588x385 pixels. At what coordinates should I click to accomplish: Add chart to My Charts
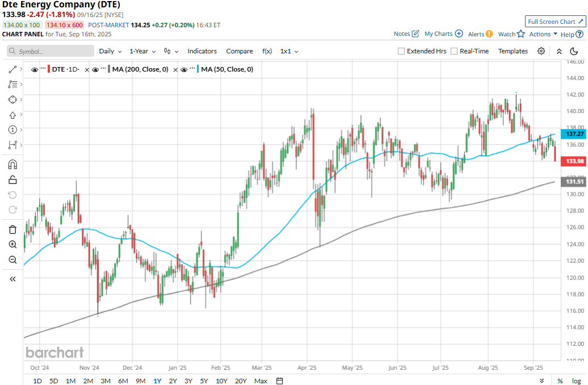[x=459, y=34]
